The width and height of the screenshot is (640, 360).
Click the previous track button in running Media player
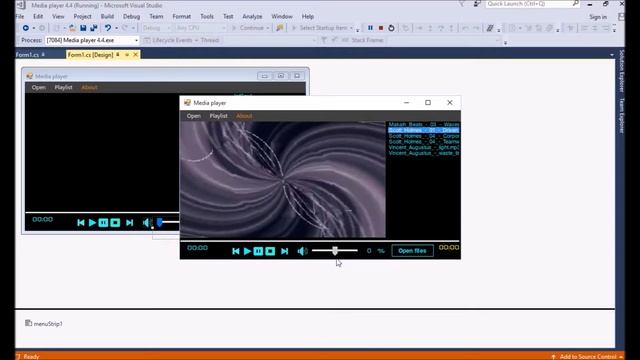(236, 251)
